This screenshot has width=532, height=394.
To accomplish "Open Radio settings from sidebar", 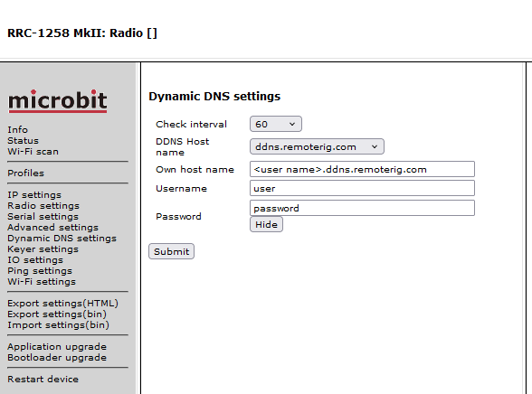I will point(43,206).
